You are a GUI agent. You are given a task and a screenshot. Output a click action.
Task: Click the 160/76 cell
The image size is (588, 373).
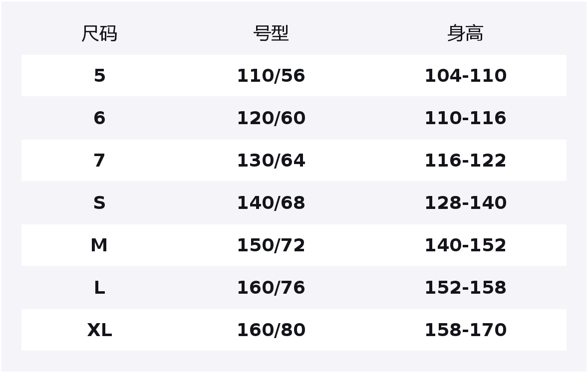pos(271,288)
